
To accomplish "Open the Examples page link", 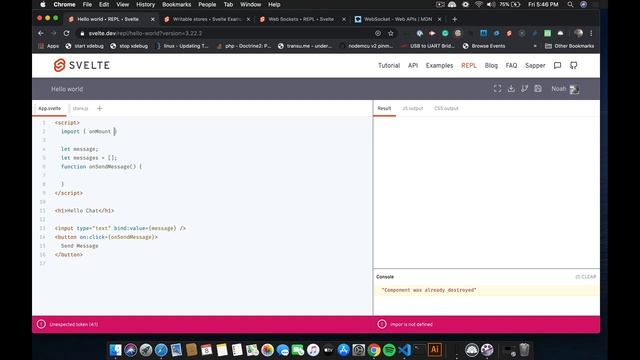I will pyautogui.click(x=439, y=65).
